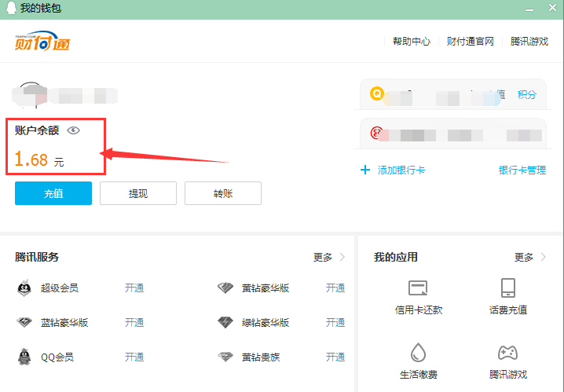
Task: Click the 提现 withdraw button
Action: click(138, 193)
